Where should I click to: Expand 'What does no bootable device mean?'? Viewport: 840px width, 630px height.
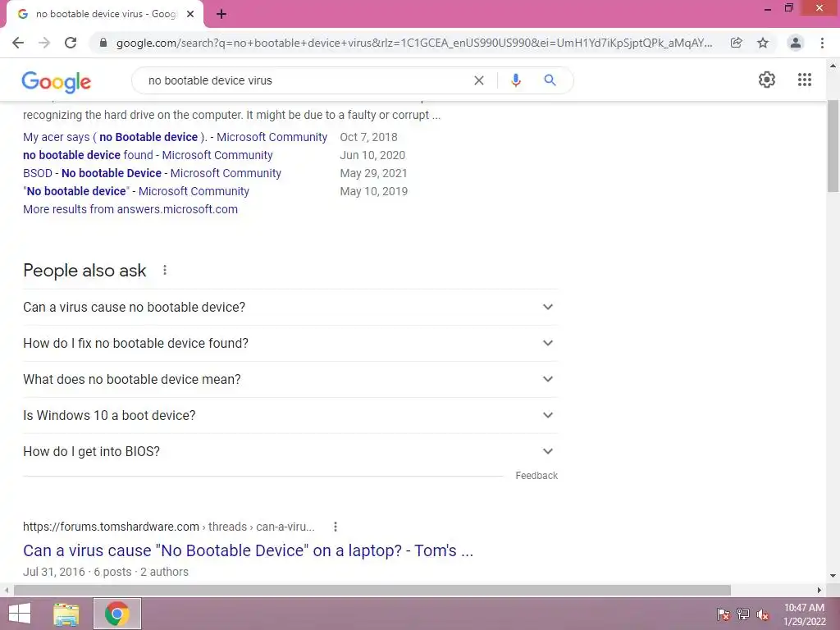click(290, 379)
